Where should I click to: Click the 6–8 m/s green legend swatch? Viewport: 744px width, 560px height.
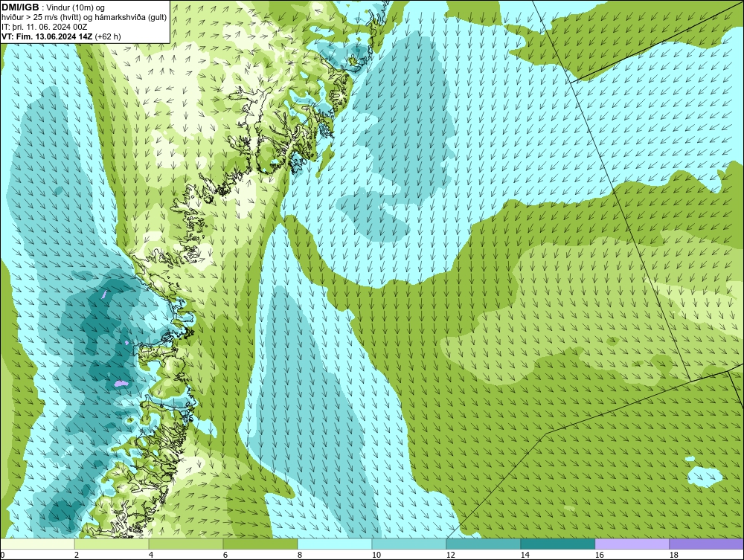[x=260, y=544]
